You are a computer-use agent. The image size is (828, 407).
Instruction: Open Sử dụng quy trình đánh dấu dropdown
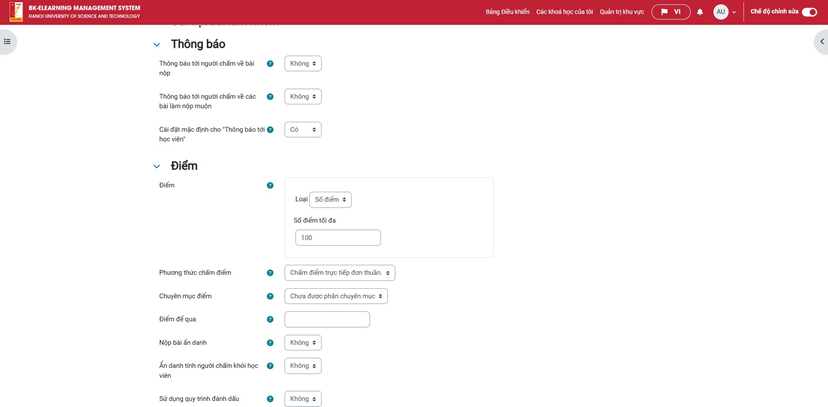pyautogui.click(x=303, y=399)
